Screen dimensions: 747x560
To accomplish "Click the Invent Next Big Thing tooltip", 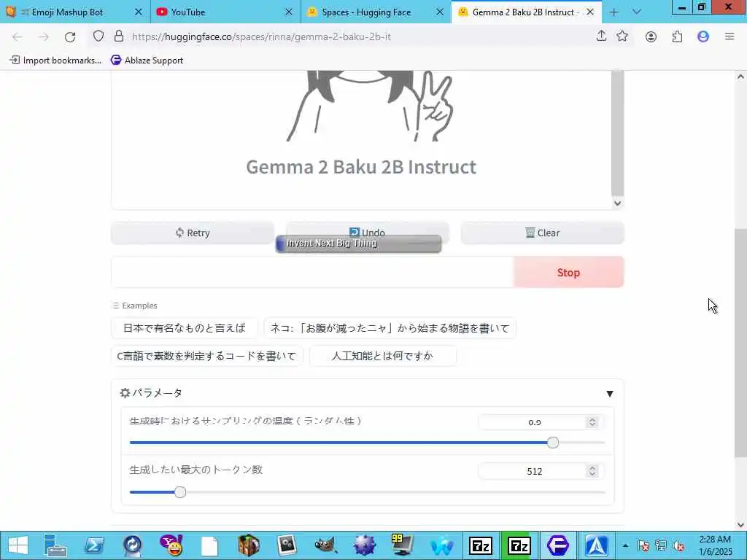I will tap(359, 244).
